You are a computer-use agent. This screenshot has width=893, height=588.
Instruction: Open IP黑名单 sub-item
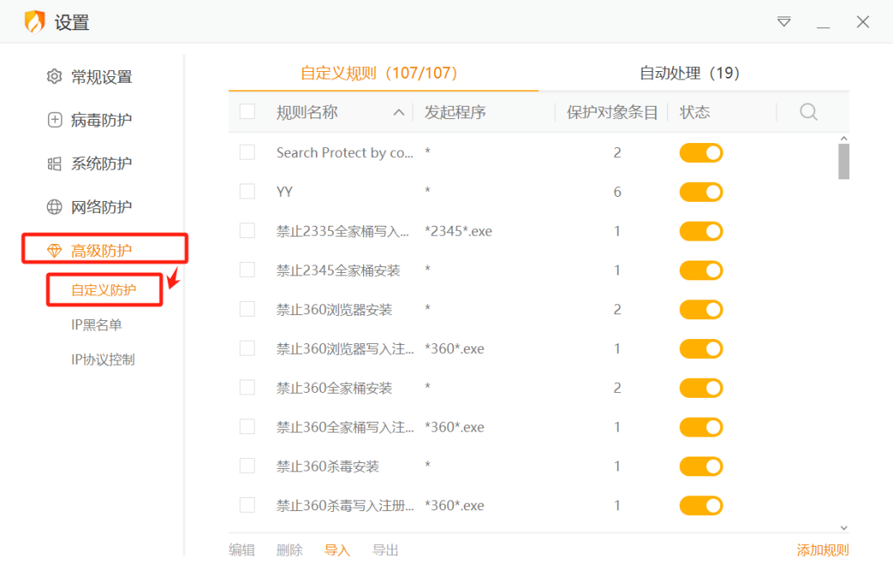96,325
